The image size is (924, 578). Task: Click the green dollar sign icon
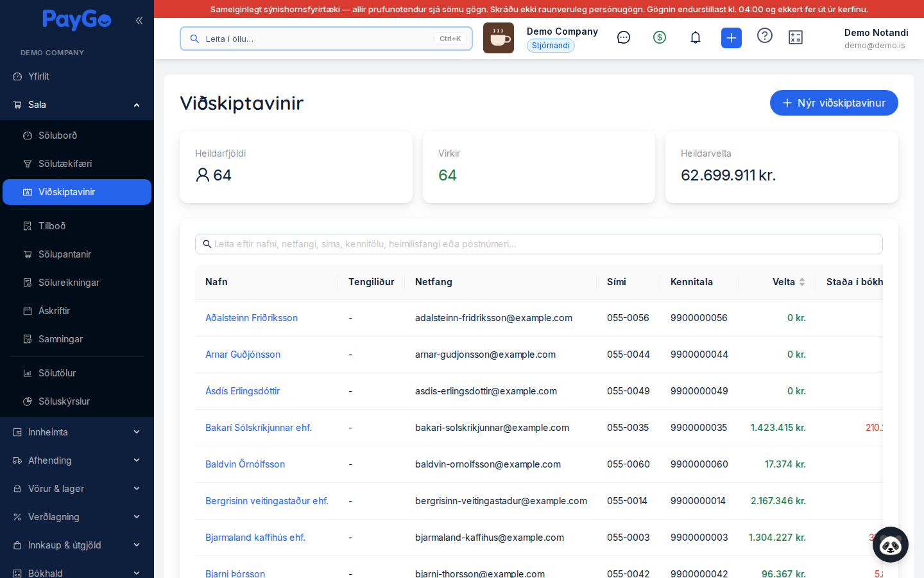click(660, 37)
